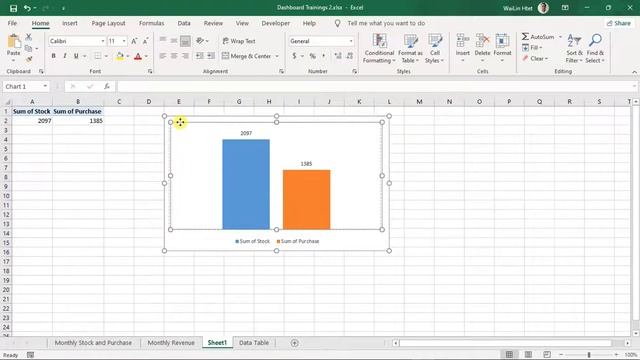Image resolution: width=640 pixels, height=360 pixels.
Task: Toggle Italic formatting
Action: point(64,56)
